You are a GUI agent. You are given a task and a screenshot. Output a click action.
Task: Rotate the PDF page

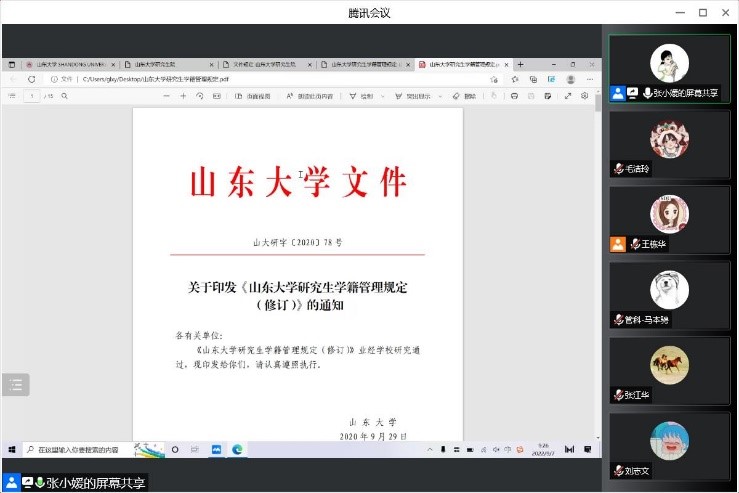200,96
